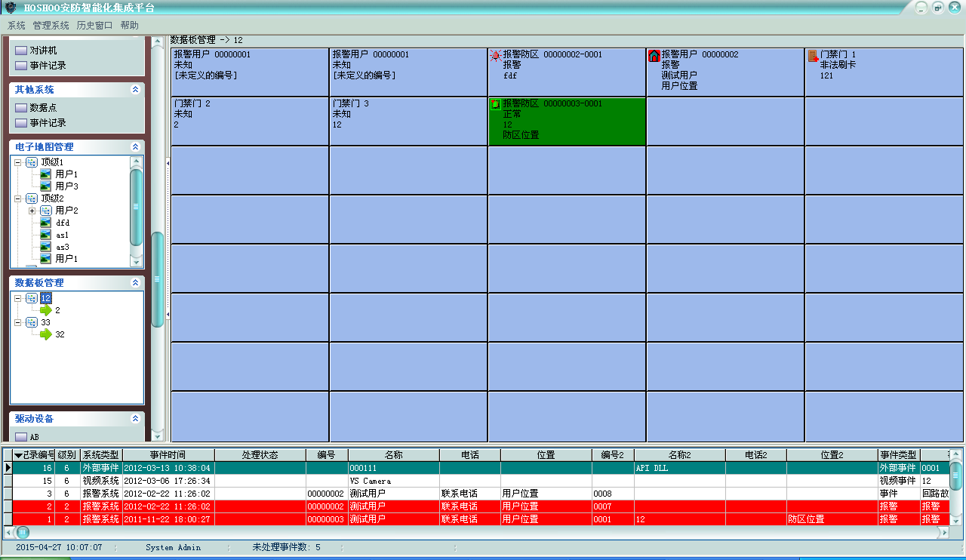The height and width of the screenshot is (560, 966).
Task: Open the 管理系统 menu
Action: pyautogui.click(x=51, y=25)
